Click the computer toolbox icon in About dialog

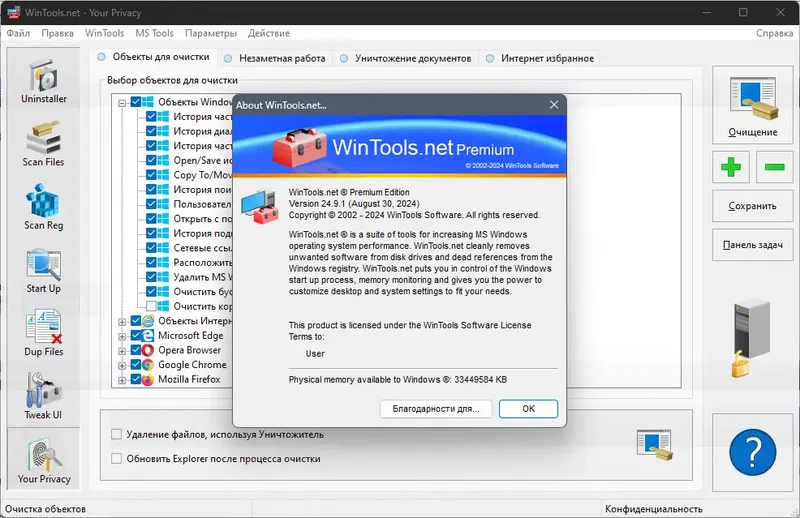pyautogui.click(x=260, y=206)
